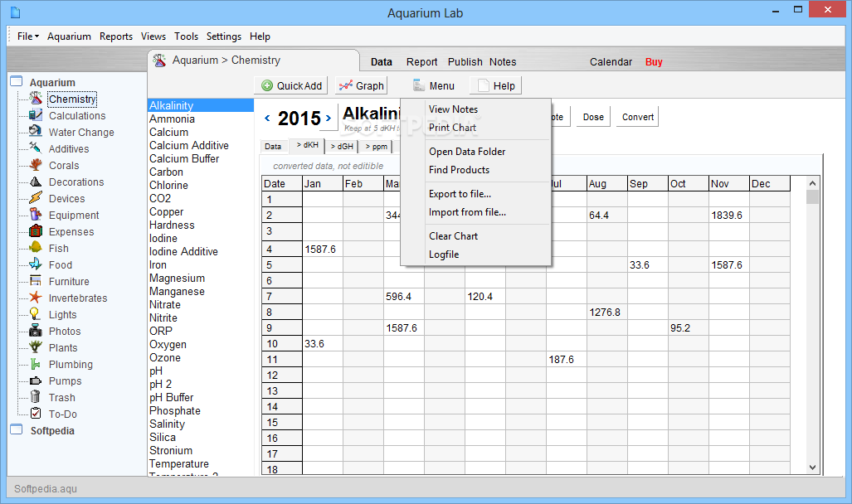Click the Additives icon in sidebar
852x504 pixels.
pyautogui.click(x=36, y=148)
